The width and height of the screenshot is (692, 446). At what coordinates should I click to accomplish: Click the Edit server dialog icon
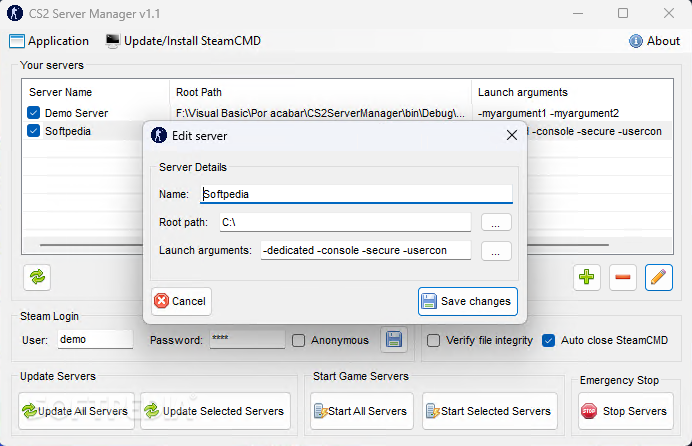tap(159, 135)
